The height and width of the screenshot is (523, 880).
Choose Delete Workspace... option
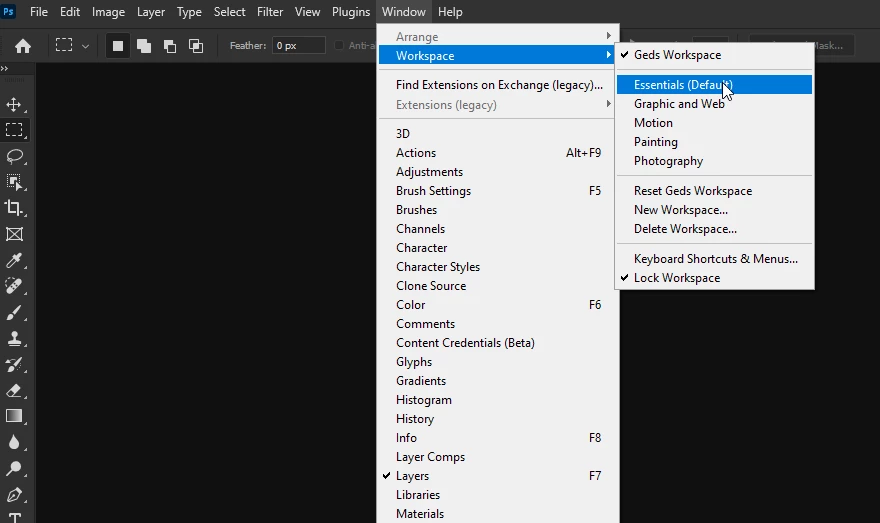tap(714, 229)
